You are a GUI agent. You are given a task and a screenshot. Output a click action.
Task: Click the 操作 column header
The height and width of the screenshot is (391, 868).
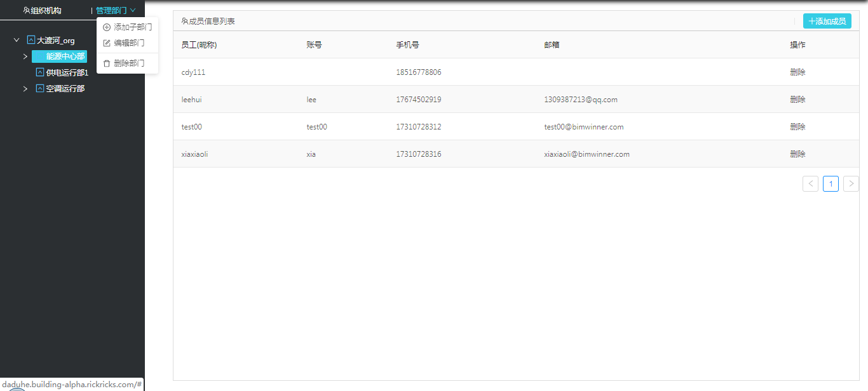(x=797, y=45)
